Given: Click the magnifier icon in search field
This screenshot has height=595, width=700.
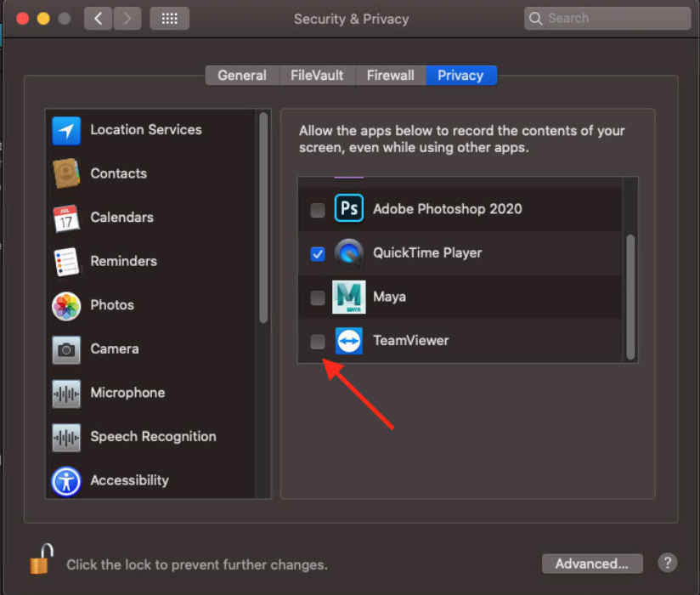Looking at the screenshot, I should click(x=535, y=19).
